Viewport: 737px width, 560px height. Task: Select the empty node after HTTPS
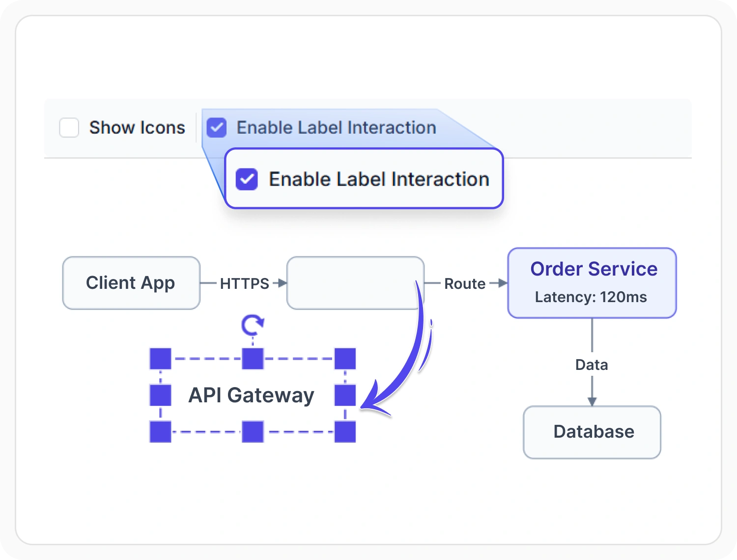(355, 283)
